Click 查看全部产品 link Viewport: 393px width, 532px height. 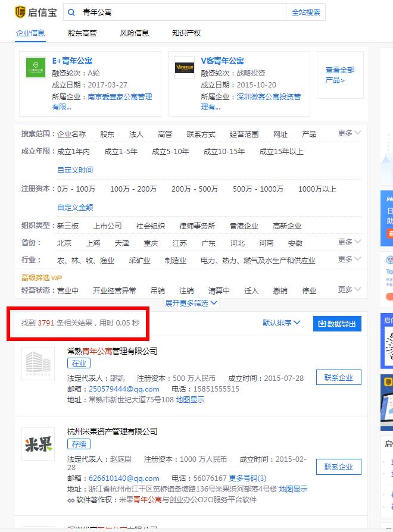[340, 75]
